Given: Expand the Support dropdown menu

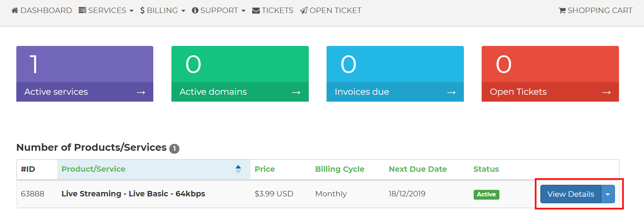Looking at the screenshot, I should [x=219, y=10].
